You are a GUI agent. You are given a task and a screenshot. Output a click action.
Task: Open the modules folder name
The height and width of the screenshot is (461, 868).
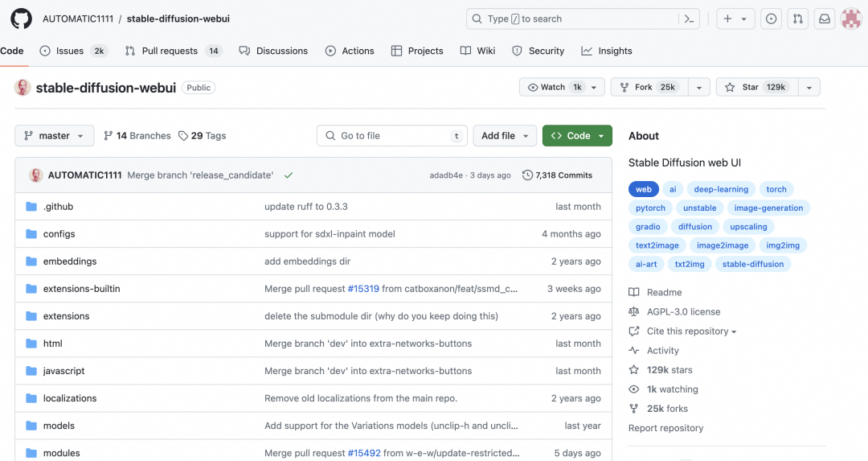(61, 453)
